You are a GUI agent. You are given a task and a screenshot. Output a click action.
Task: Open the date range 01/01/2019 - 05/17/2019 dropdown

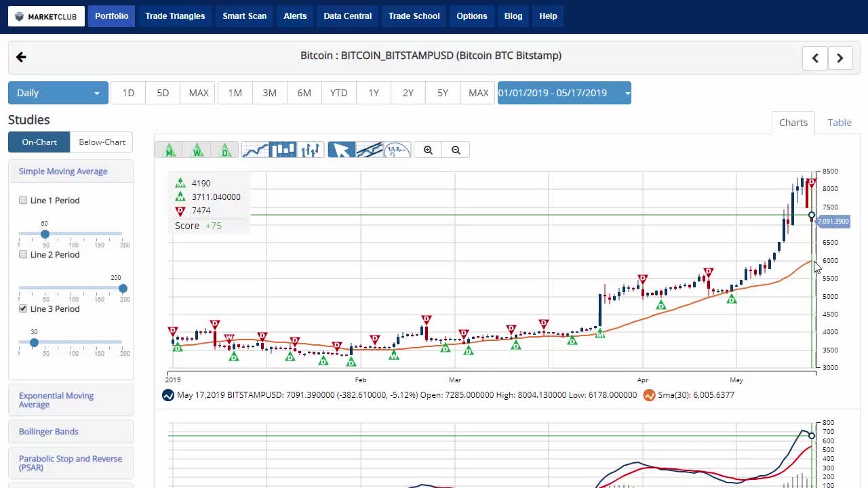pyautogui.click(x=564, y=93)
